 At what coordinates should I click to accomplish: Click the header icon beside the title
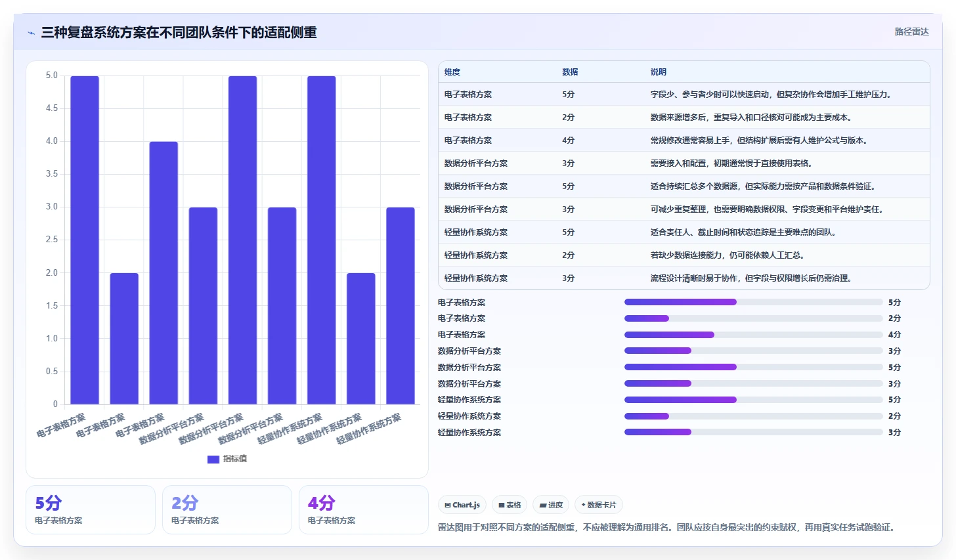[31, 32]
